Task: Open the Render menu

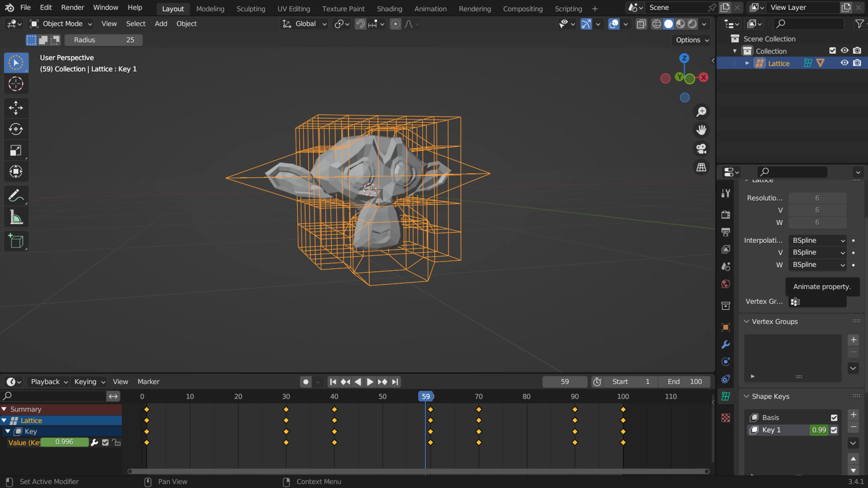Action: tap(72, 7)
